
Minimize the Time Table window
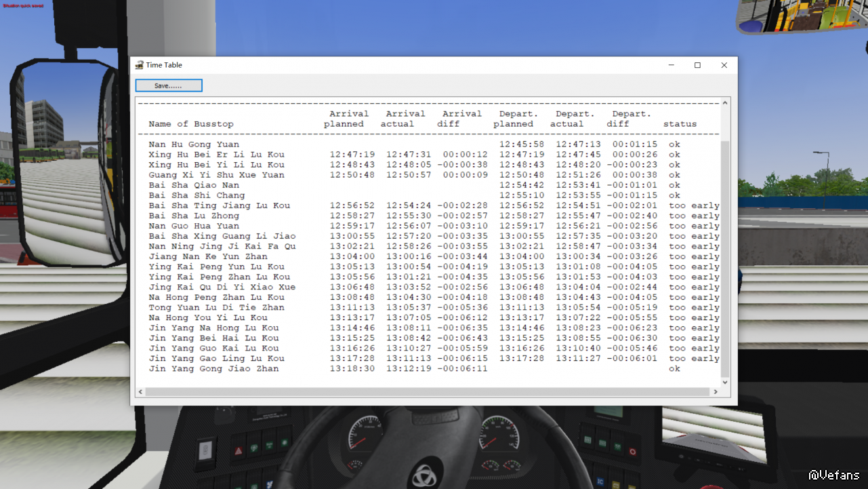click(x=671, y=65)
